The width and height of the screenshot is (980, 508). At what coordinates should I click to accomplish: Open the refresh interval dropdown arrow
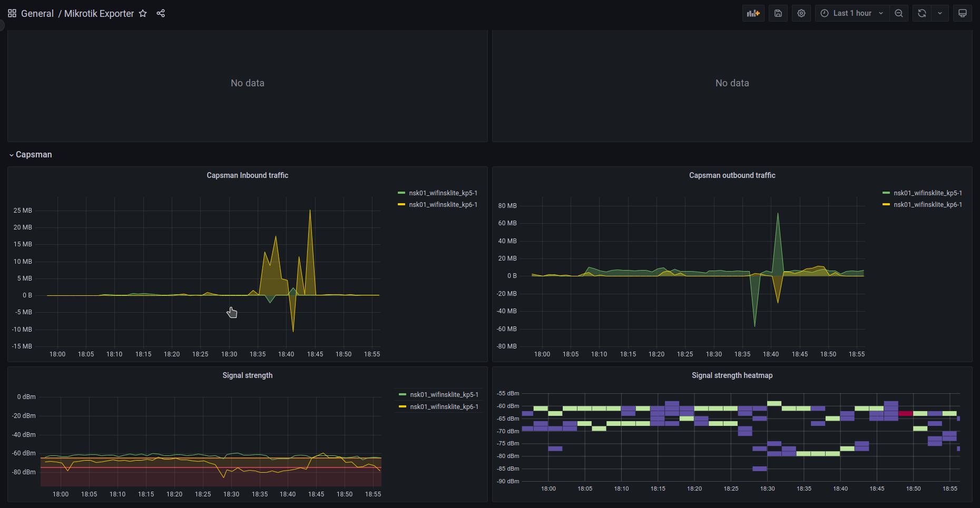(940, 13)
